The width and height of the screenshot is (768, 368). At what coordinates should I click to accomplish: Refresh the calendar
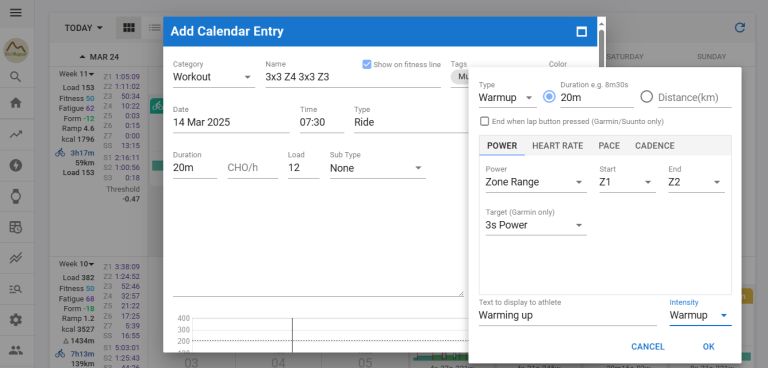(x=740, y=28)
